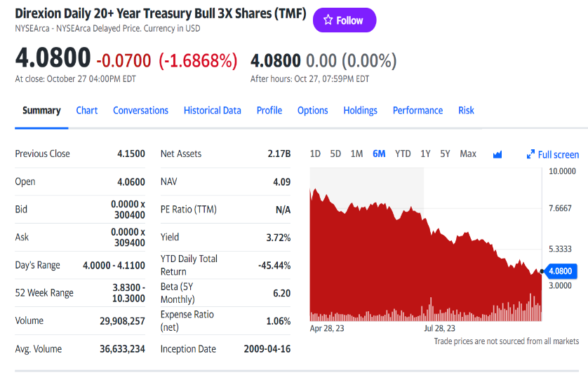Go to the Historical Data tab
The image size is (588, 375).
tap(212, 110)
